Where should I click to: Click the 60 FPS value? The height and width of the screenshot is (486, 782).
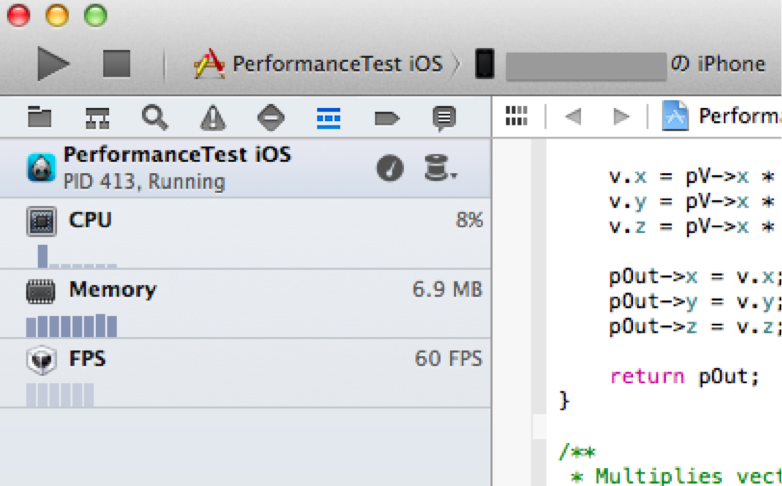coord(449,359)
